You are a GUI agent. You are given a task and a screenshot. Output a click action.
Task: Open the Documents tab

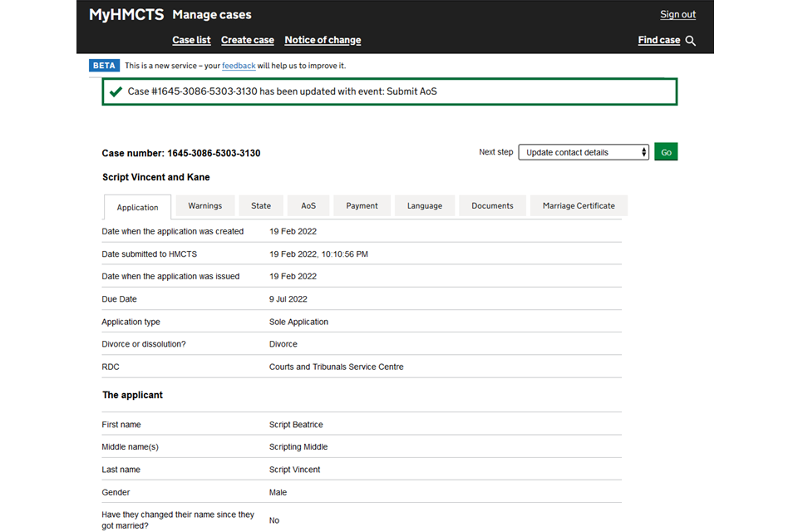[492, 206]
